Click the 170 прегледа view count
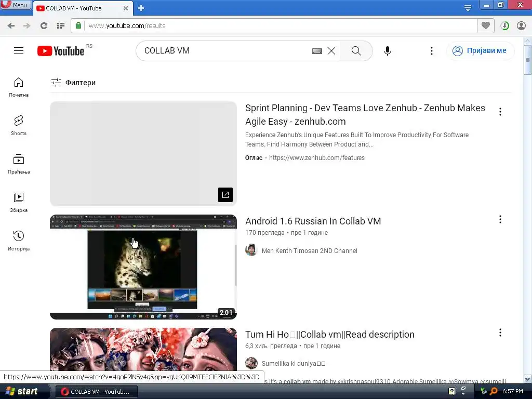Screen dimensions: 532x399 pyautogui.click(x=264, y=233)
